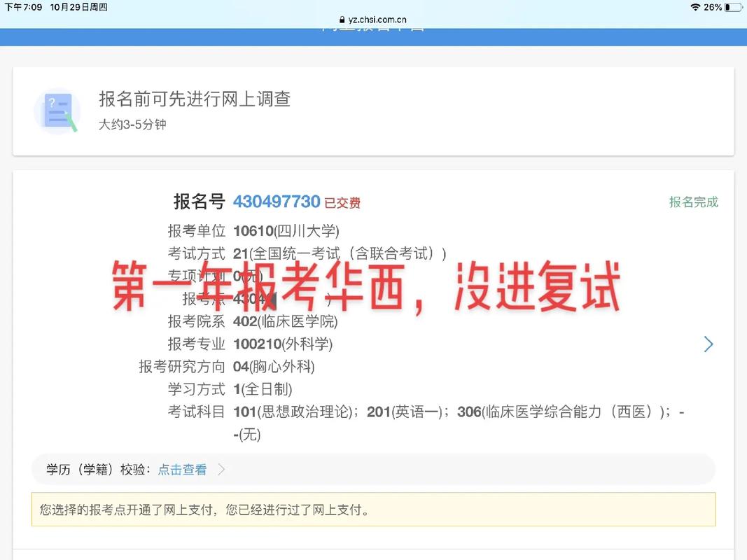Click the 学历（学籍）校验 label
The width and height of the screenshot is (747, 560).
point(98,470)
